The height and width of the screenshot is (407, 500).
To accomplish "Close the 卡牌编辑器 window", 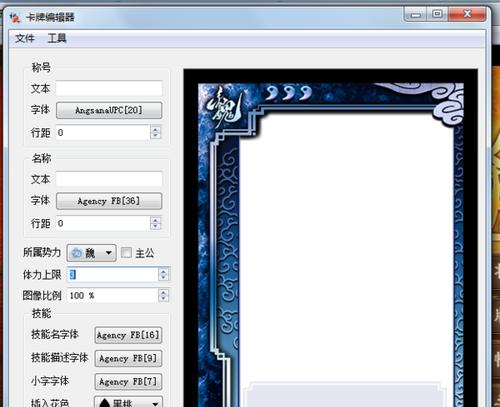I will point(467,14).
